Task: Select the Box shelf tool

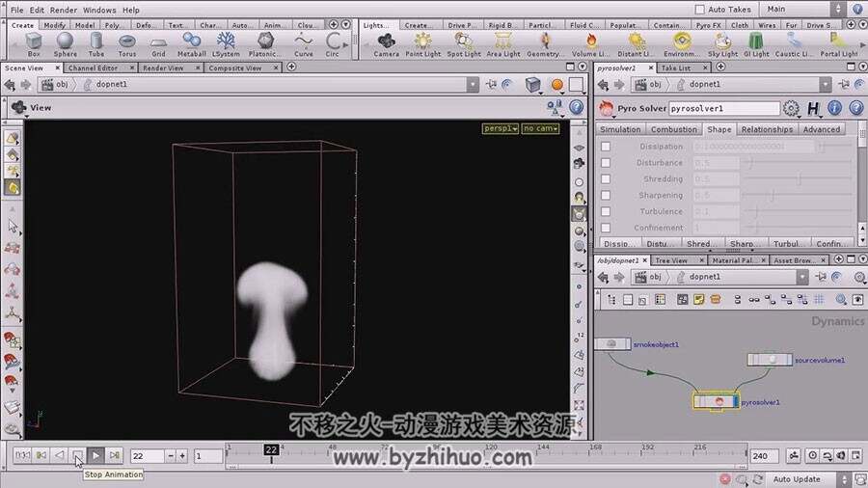Action: click(34, 44)
